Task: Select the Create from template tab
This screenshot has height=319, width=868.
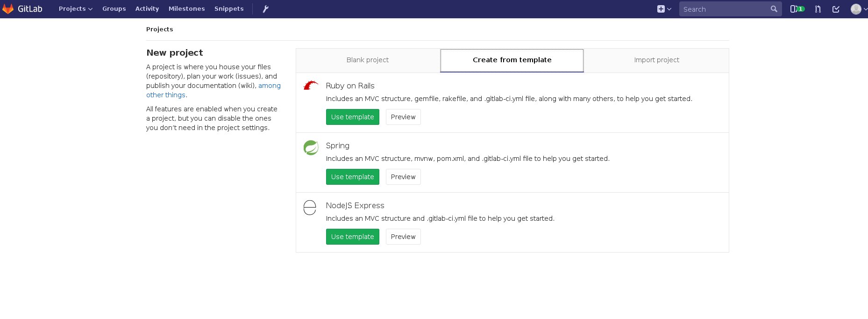Action: (512, 60)
